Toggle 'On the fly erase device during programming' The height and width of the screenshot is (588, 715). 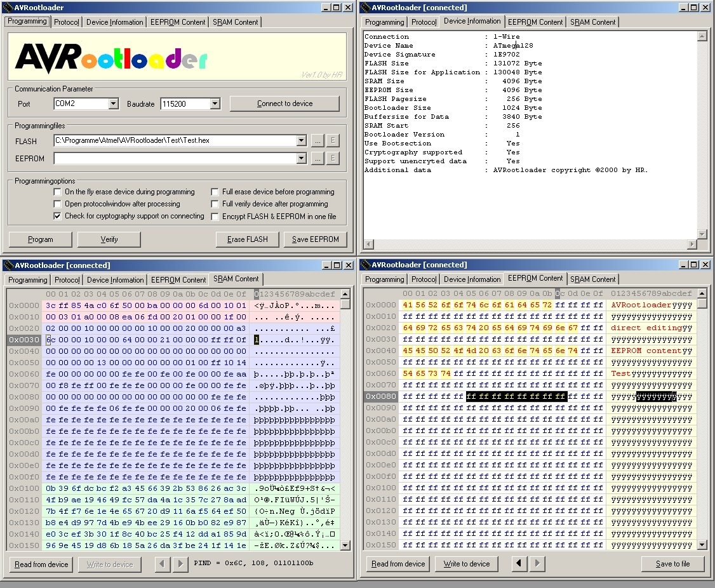[57, 192]
